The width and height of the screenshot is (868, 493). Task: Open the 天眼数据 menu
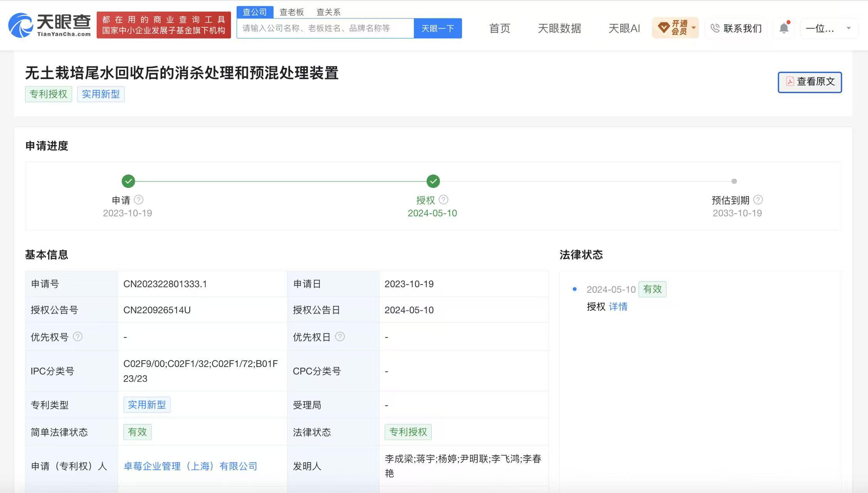click(559, 28)
